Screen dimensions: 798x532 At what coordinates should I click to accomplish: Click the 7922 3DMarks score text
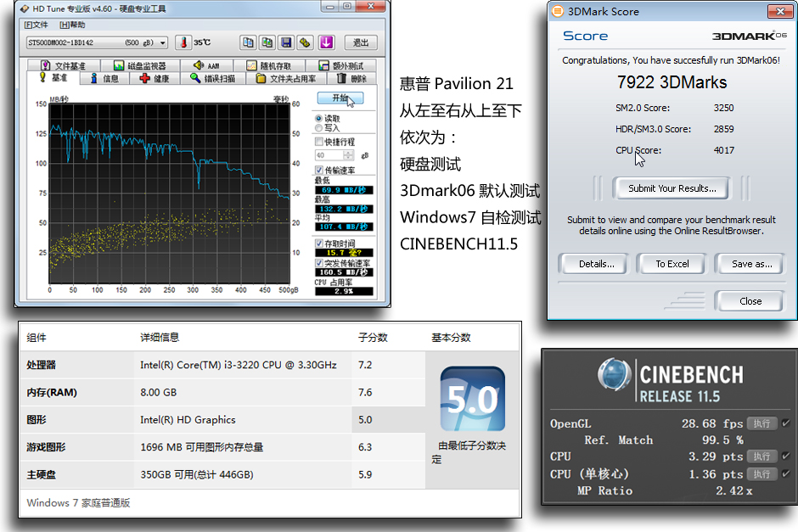pyautogui.click(x=672, y=82)
